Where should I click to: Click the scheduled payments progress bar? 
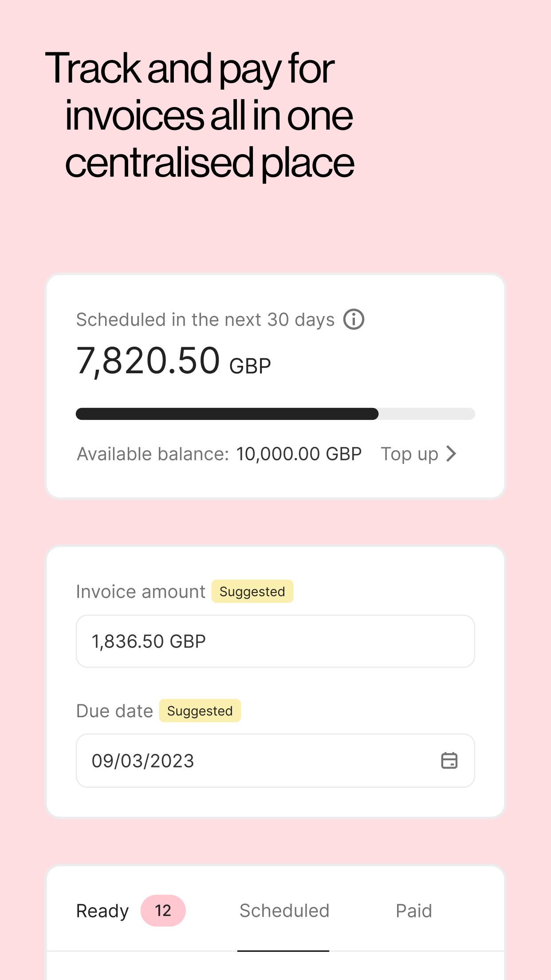tap(226, 414)
